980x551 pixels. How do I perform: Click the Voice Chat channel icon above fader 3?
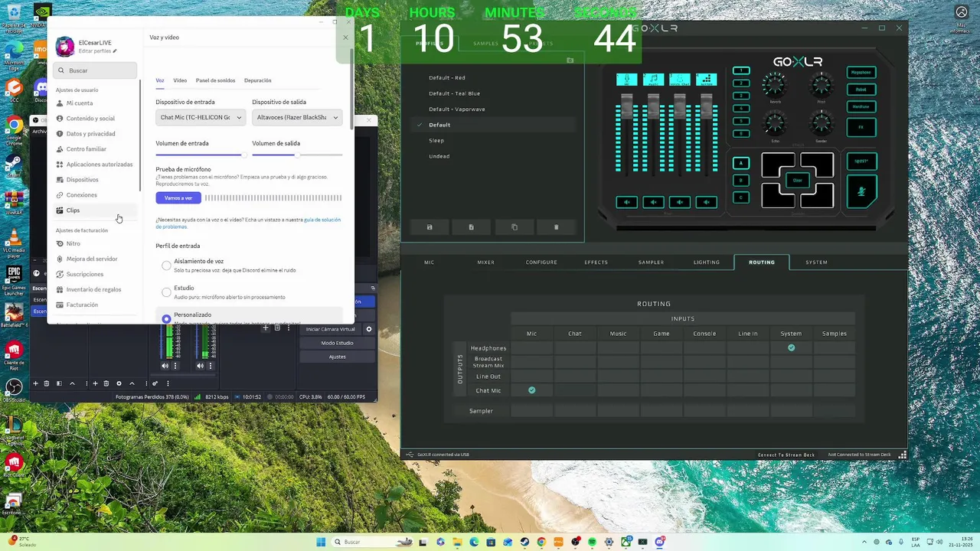pos(680,79)
